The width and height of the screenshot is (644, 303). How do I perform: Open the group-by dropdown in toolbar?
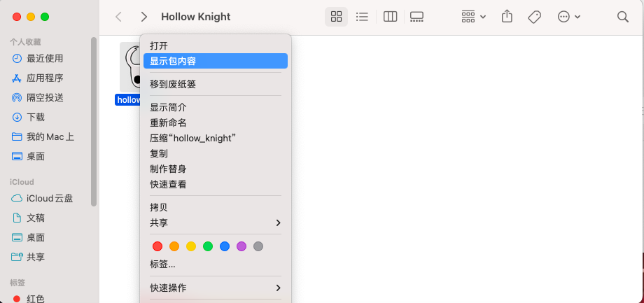coord(474,17)
